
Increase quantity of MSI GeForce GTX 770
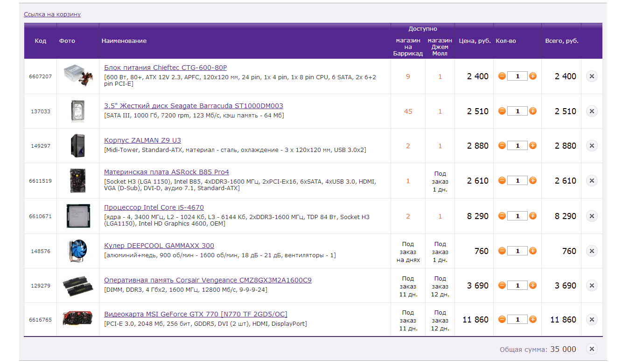pyautogui.click(x=533, y=319)
